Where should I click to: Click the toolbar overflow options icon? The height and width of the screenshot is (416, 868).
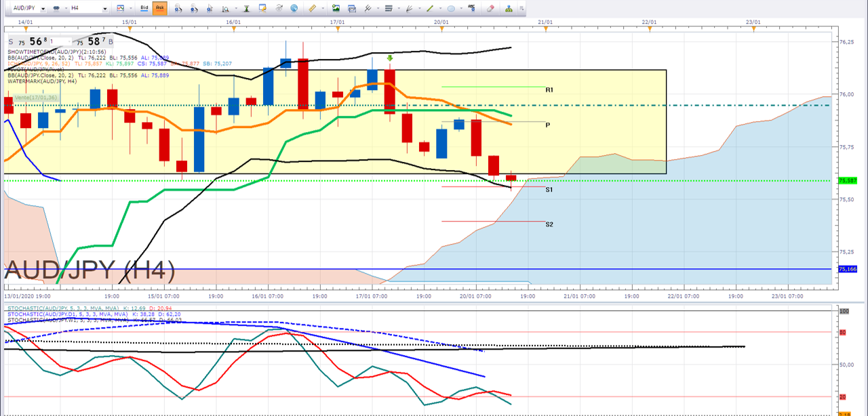click(520, 9)
